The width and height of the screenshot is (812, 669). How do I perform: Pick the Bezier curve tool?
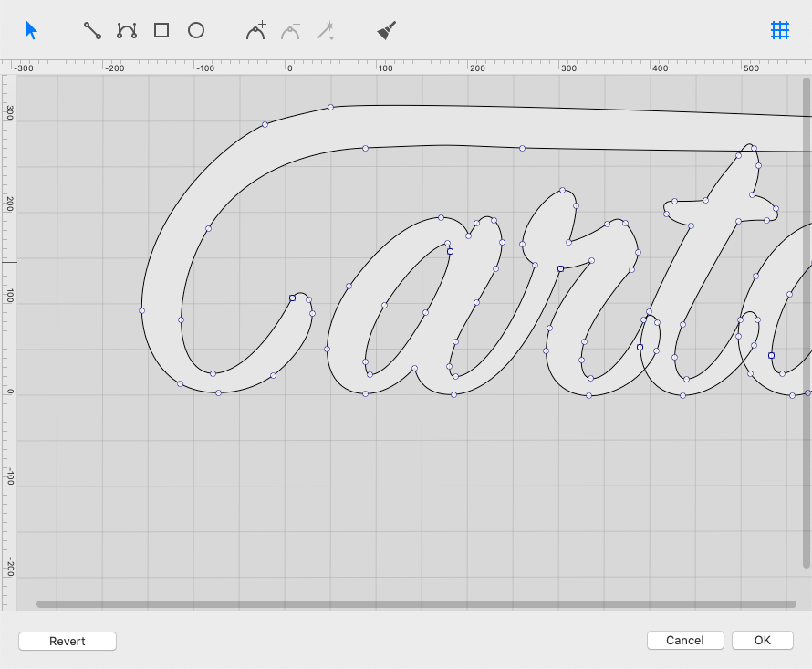(x=127, y=30)
